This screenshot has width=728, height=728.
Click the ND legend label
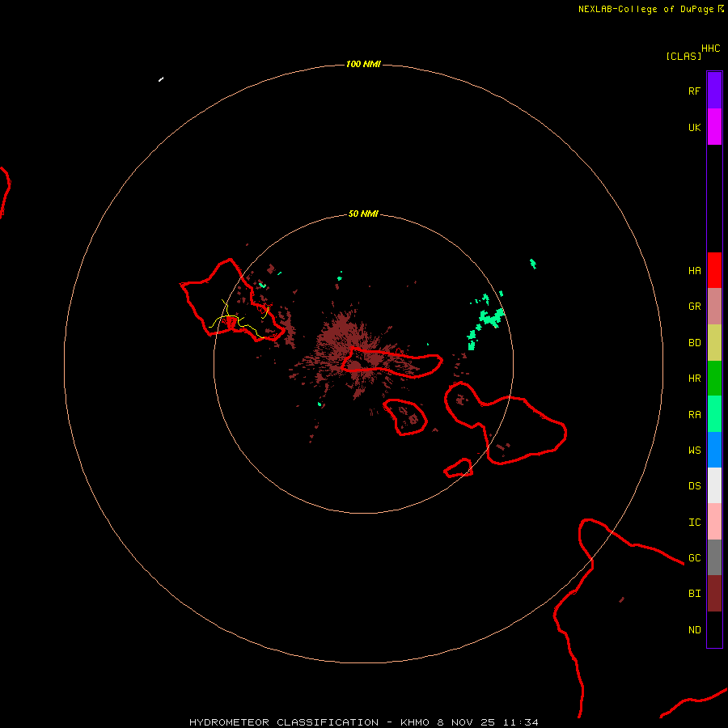tap(694, 630)
